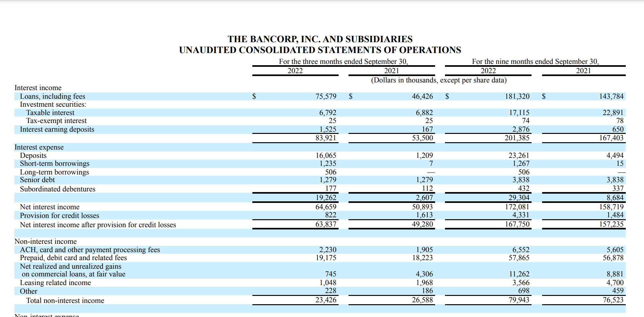This screenshot has height=317, width=644.
Task: Click the 'Tax-exempt interest' row label
Action: (x=56, y=120)
